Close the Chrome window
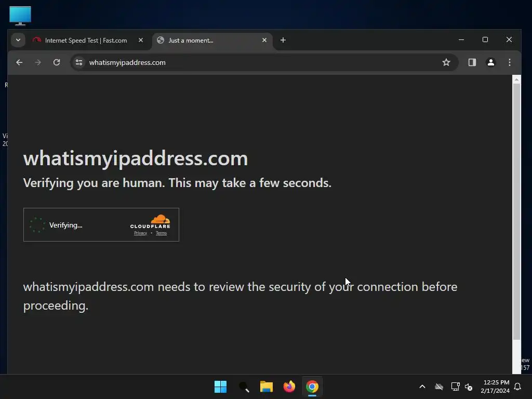The height and width of the screenshot is (399, 532). point(509,39)
